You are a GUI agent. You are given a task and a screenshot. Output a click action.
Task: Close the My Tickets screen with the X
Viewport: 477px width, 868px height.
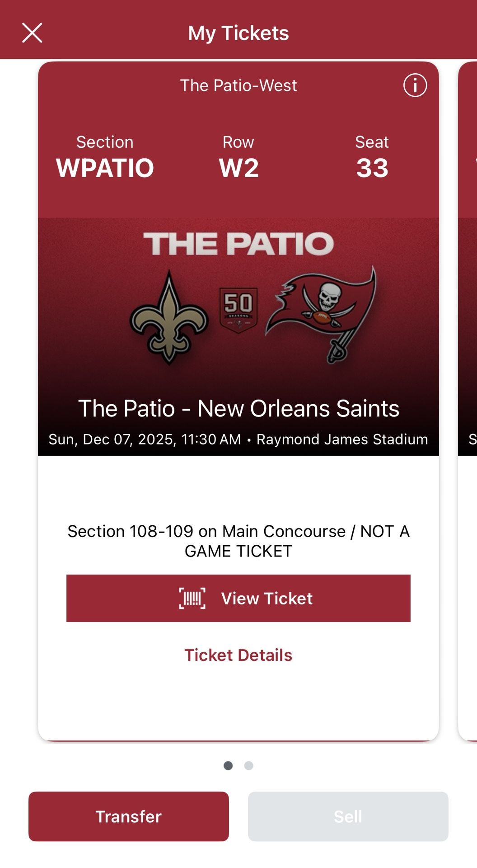tap(32, 33)
